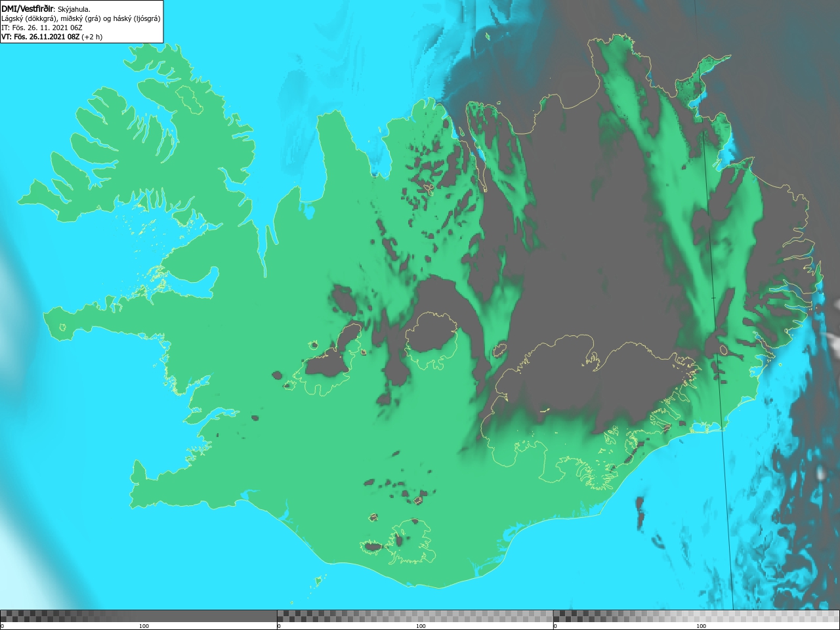Click the 'IT: Fös. 26. 11. 2021 06Z' line
Image resolution: width=840 pixels, height=630 pixels.
tap(41, 28)
